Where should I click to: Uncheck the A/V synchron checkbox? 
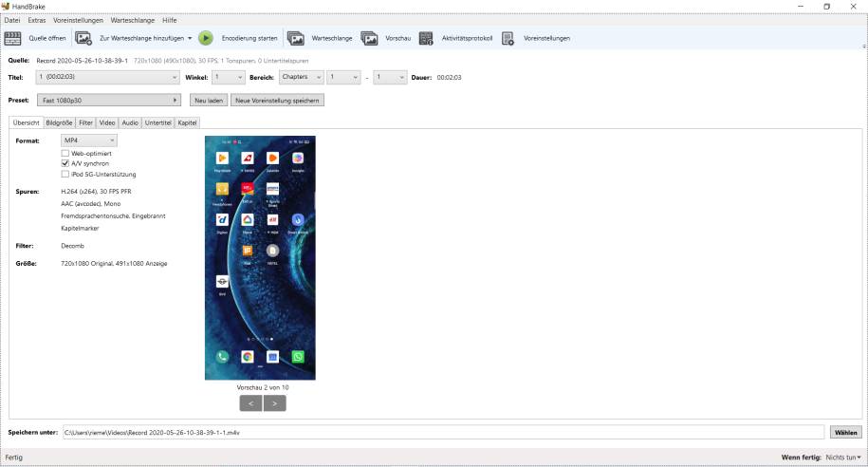pos(65,163)
